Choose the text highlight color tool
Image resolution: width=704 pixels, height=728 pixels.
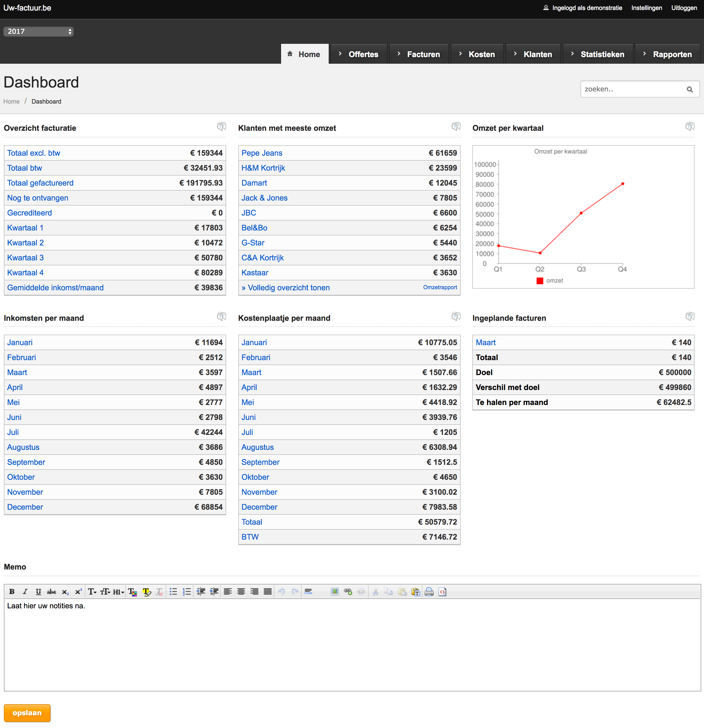[x=146, y=592]
